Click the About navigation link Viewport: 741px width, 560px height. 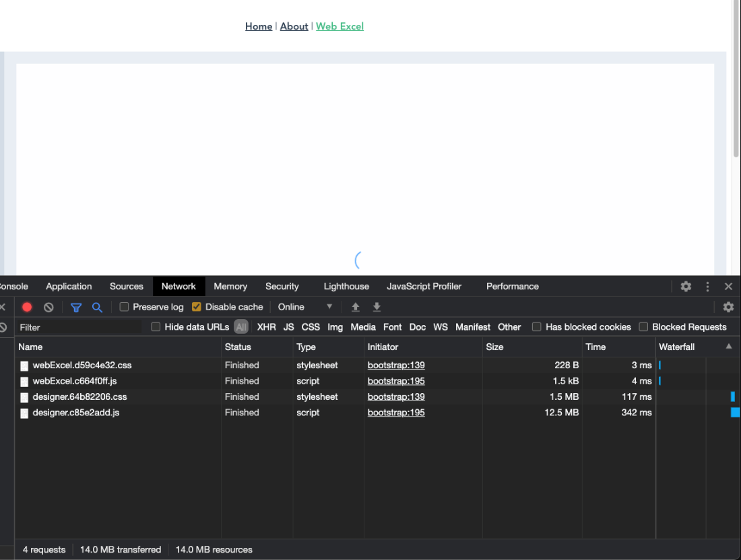click(x=294, y=26)
